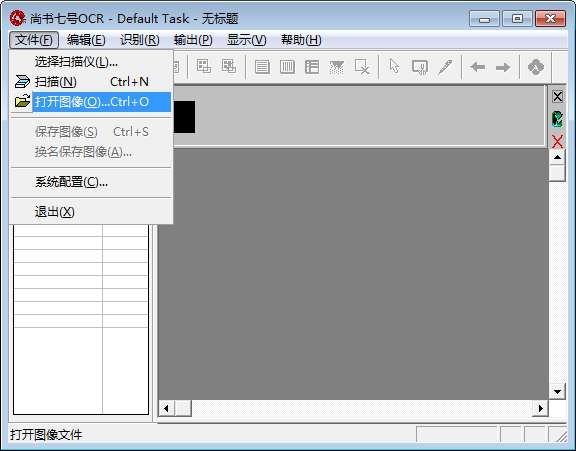The height and width of the screenshot is (451, 576).
Task: Click the black thumbnail in the preview strip
Action: coord(184,117)
